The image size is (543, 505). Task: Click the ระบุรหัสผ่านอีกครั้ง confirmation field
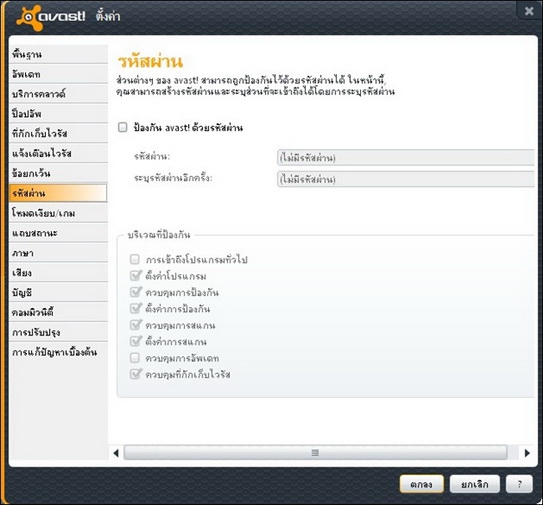pyautogui.click(x=406, y=179)
